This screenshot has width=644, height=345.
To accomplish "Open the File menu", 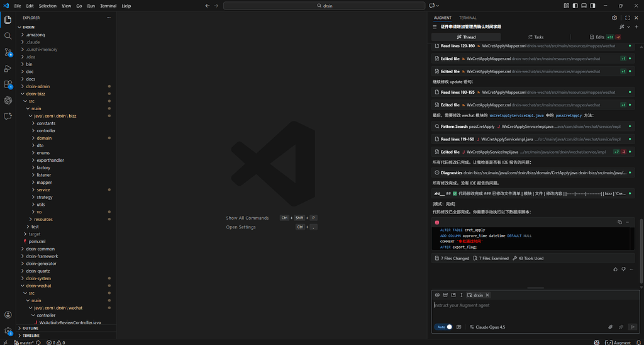I will [x=17, y=6].
